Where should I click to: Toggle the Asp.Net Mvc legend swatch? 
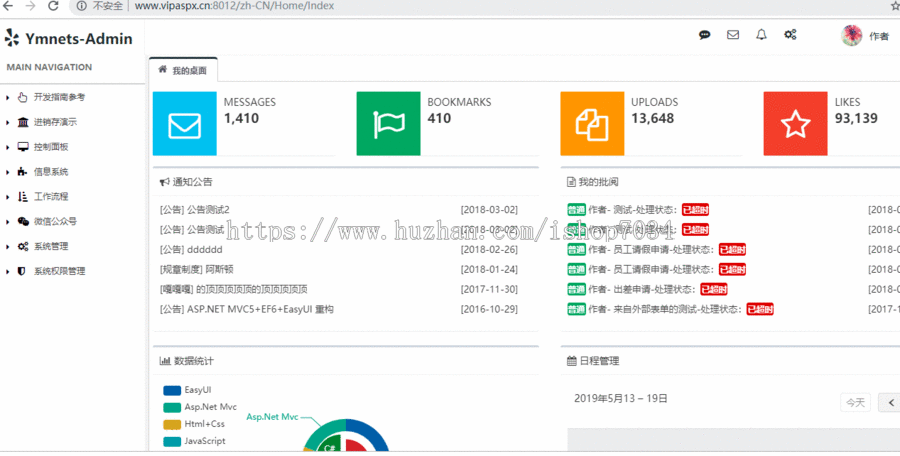point(172,408)
